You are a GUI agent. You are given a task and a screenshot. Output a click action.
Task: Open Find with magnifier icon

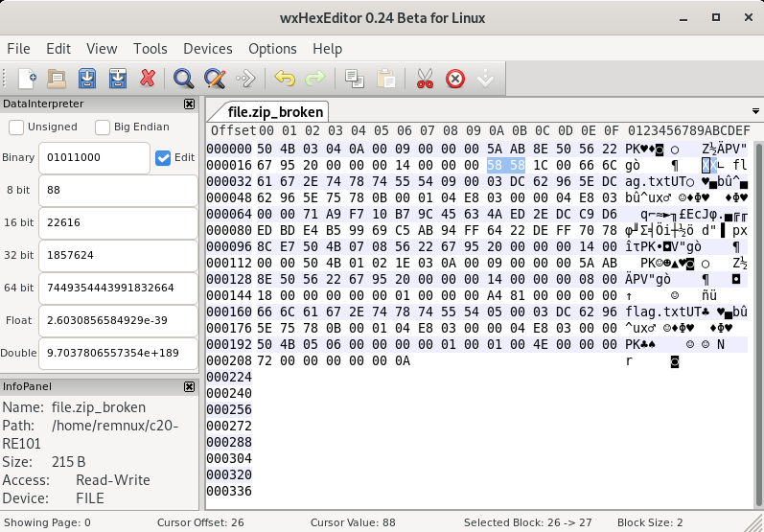184,79
